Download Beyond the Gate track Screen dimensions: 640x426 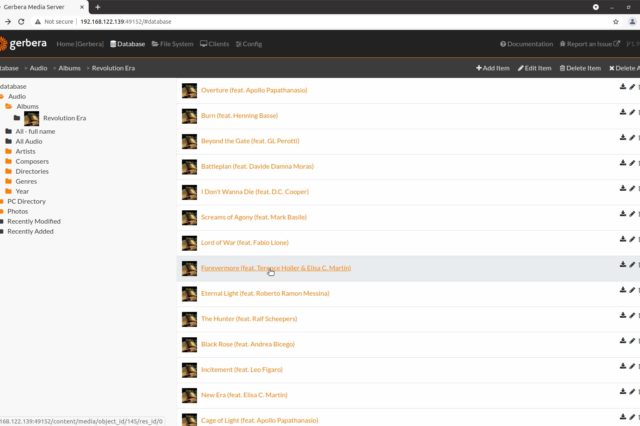pyautogui.click(x=623, y=137)
